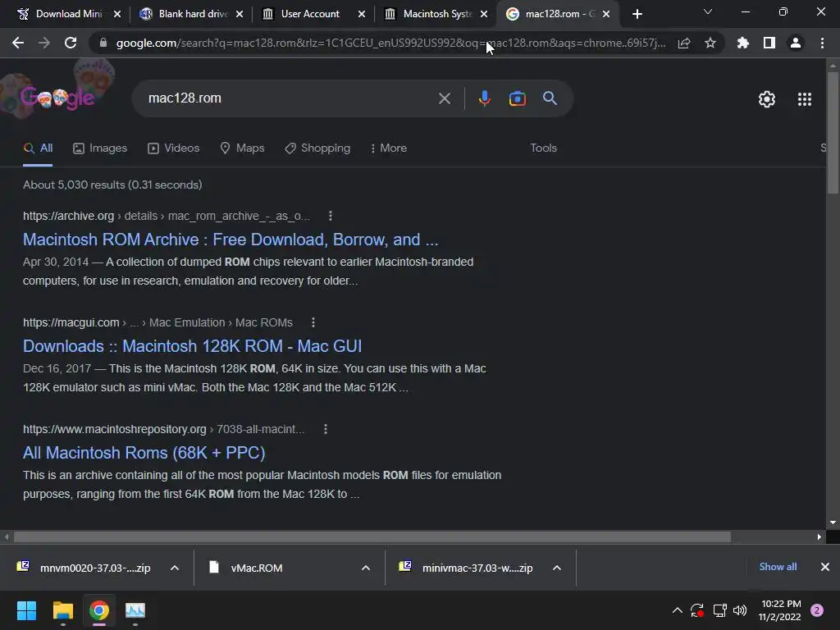Open Google quick settings gear
The height and width of the screenshot is (630, 840).
767,99
